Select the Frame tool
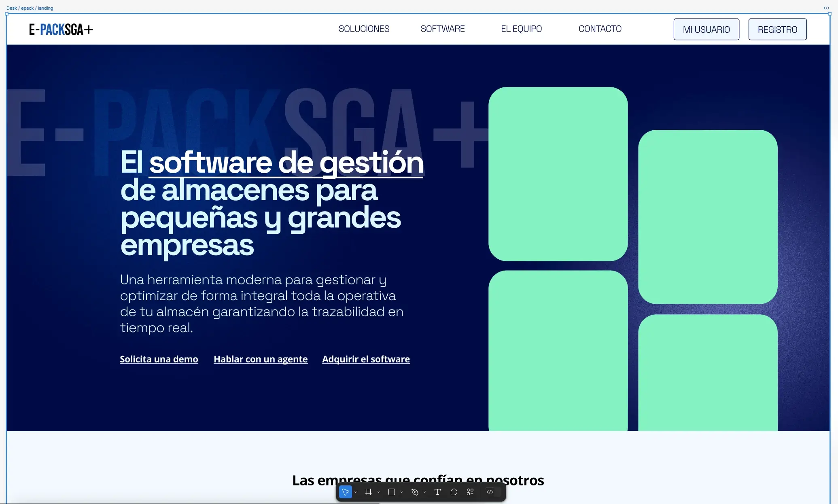 368,492
